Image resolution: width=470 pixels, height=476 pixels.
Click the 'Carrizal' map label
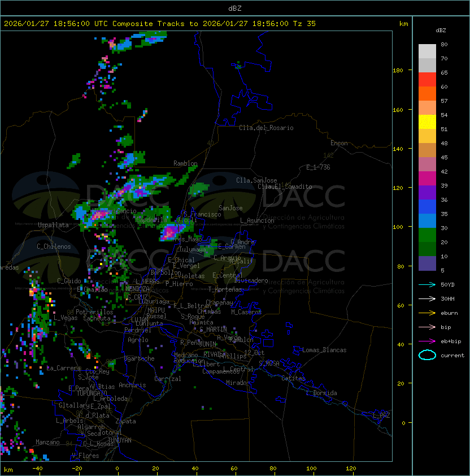168,379
